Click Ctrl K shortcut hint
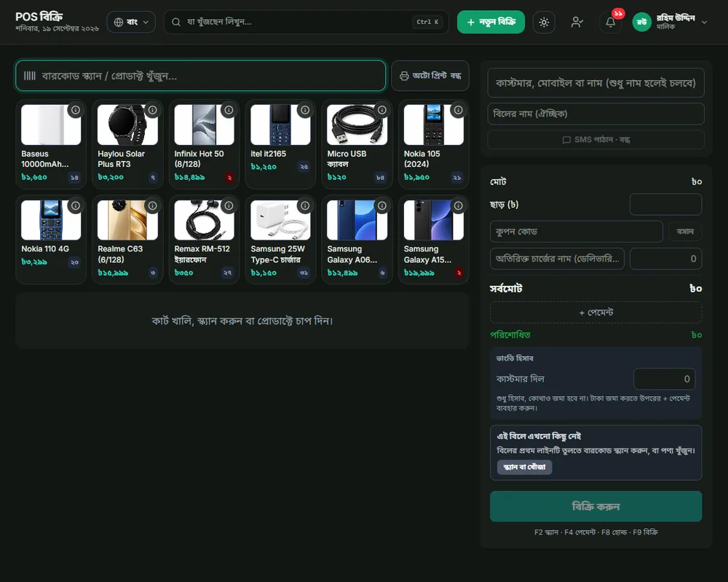The width and height of the screenshot is (728, 582). coord(427,22)
